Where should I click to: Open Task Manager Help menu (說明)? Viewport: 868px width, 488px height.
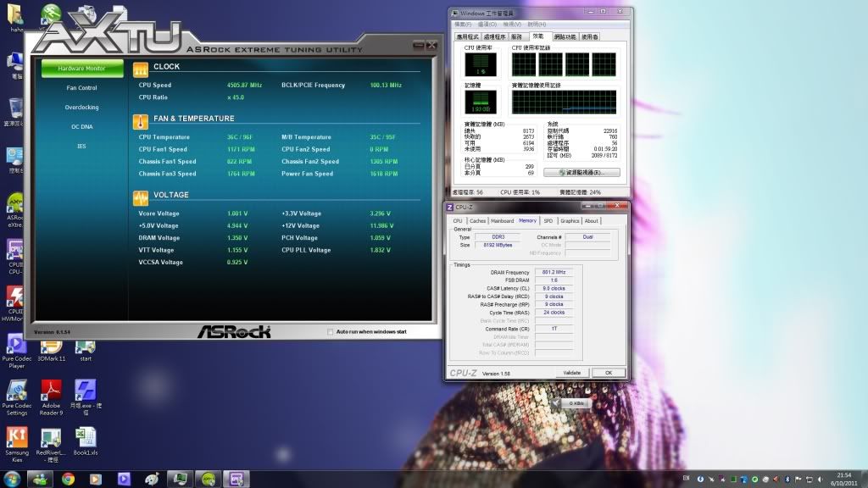(537, 25)
